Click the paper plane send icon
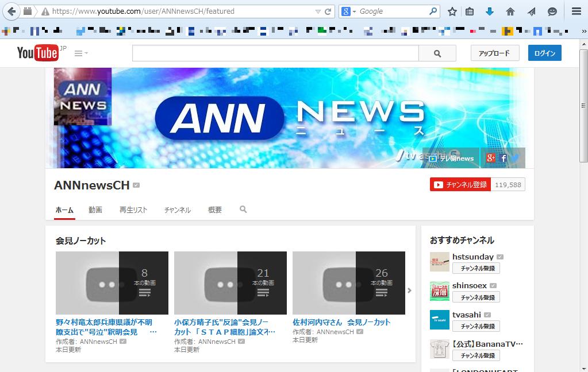The image size is (588, 372). [531, 11]
